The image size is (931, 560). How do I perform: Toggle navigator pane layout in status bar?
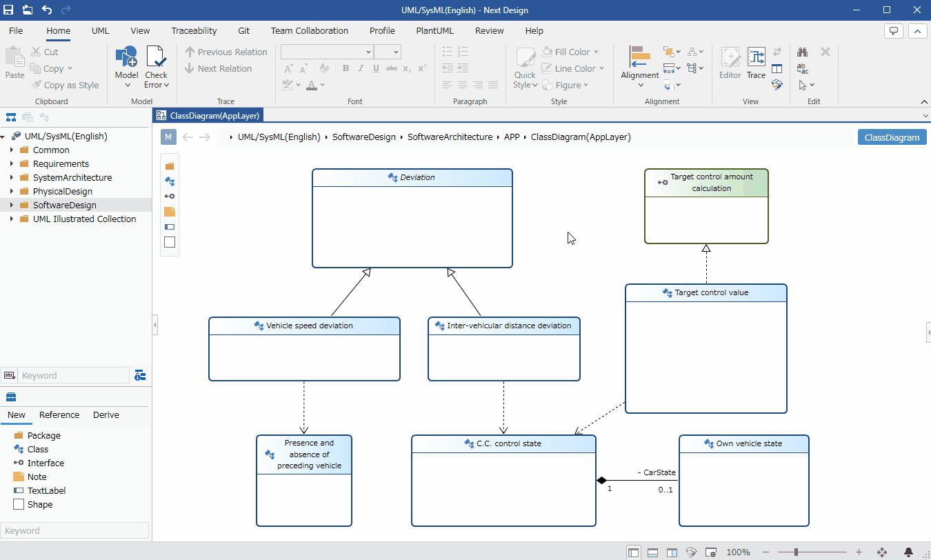point(633,552)
